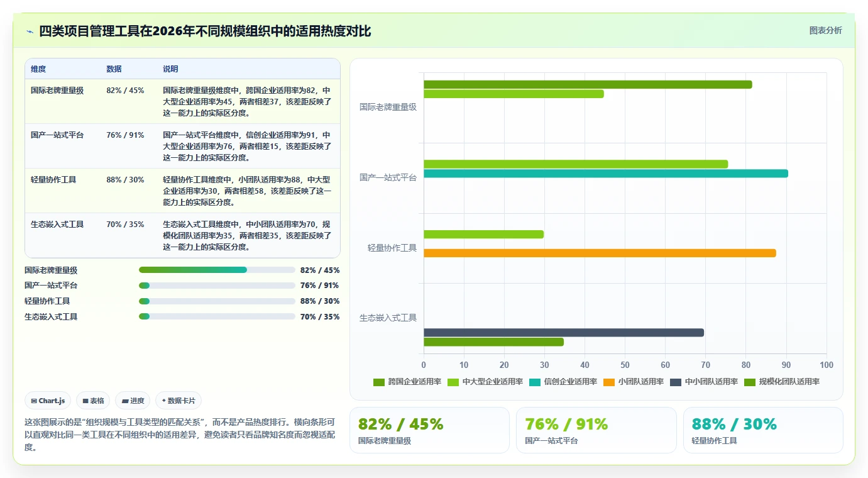Click the 0 tick on the x-axis

pos(424,365)
